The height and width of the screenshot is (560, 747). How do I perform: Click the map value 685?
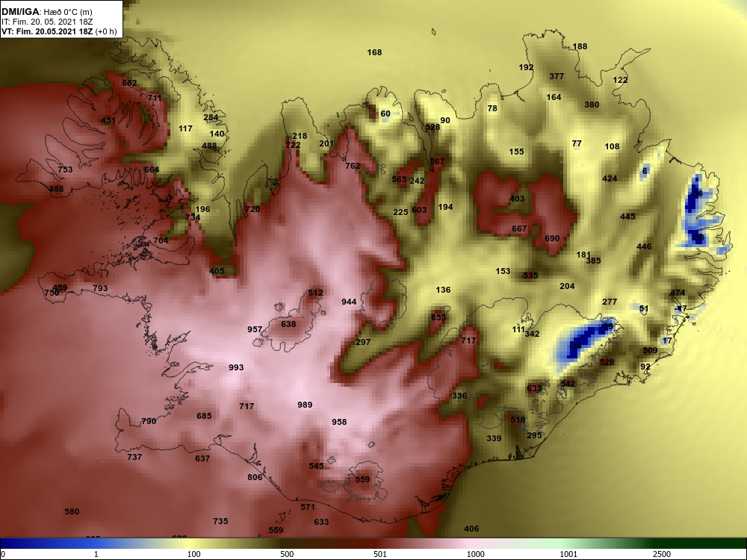204,416
